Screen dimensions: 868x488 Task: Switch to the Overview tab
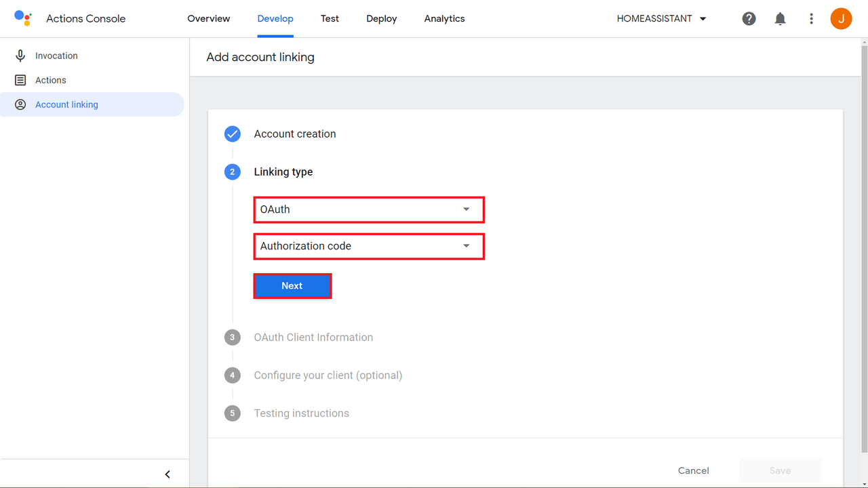point(209,19)
